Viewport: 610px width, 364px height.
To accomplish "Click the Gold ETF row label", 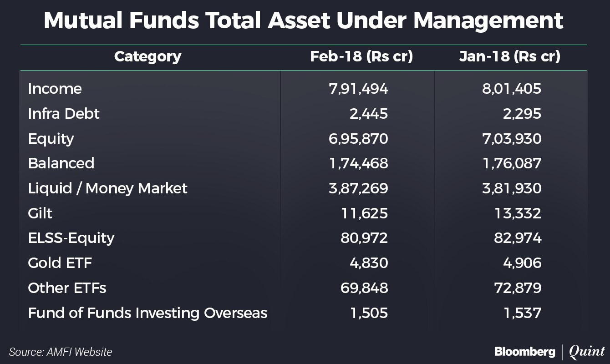I will (60, 263).
